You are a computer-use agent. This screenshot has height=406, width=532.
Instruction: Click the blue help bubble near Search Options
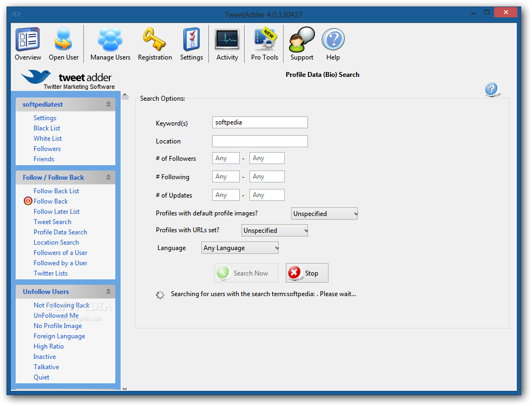pyautogui.click(x=491, y=89)
